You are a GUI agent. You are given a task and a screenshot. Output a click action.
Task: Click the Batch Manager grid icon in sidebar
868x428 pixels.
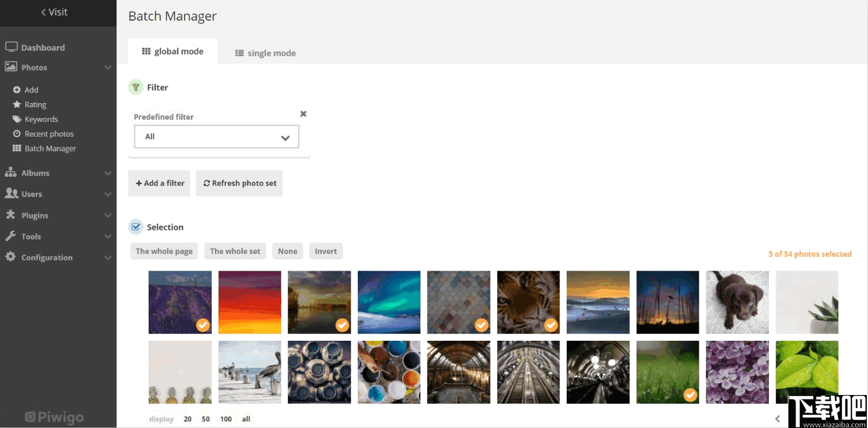[x=17, y=149]
